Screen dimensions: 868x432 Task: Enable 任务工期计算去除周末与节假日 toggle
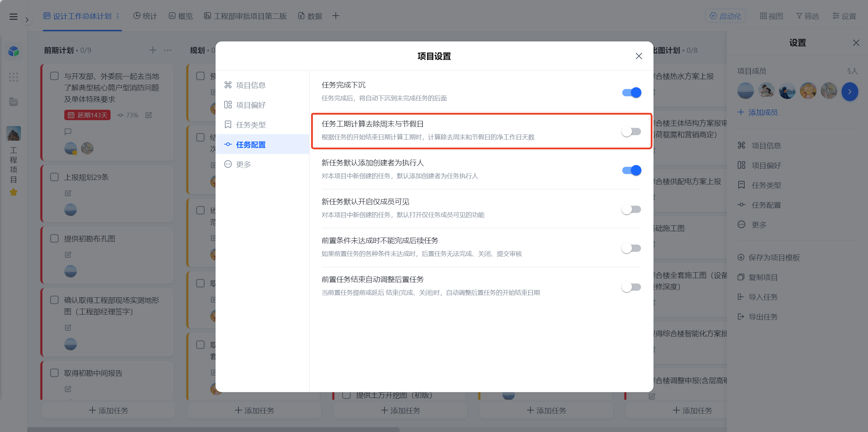click(631, 131)
